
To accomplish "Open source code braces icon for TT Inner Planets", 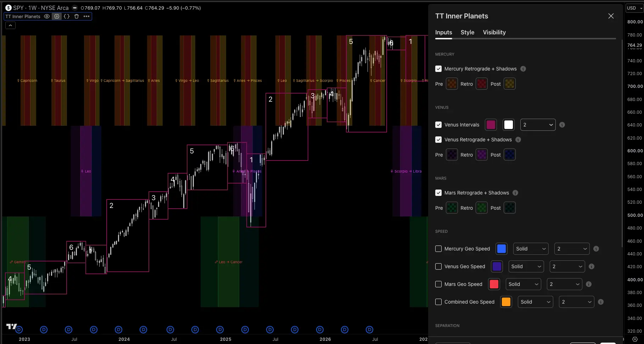I will pyautogui.click(x=67, y=16).
